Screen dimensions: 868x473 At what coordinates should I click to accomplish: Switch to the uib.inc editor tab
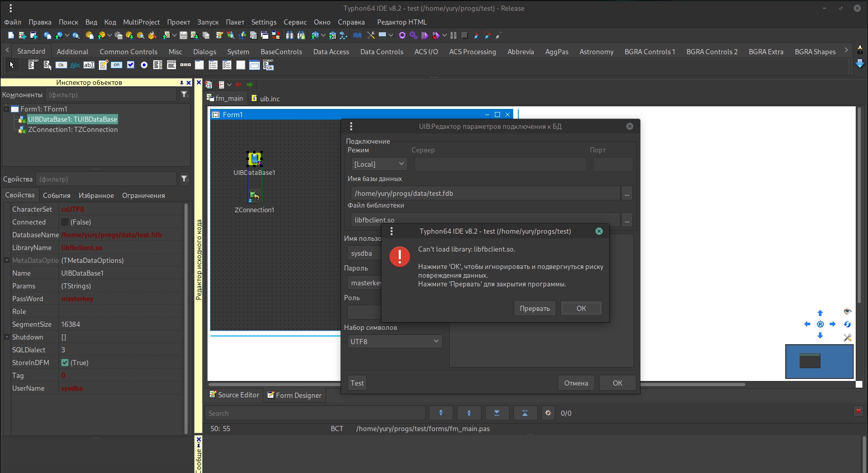coord(265,99)
